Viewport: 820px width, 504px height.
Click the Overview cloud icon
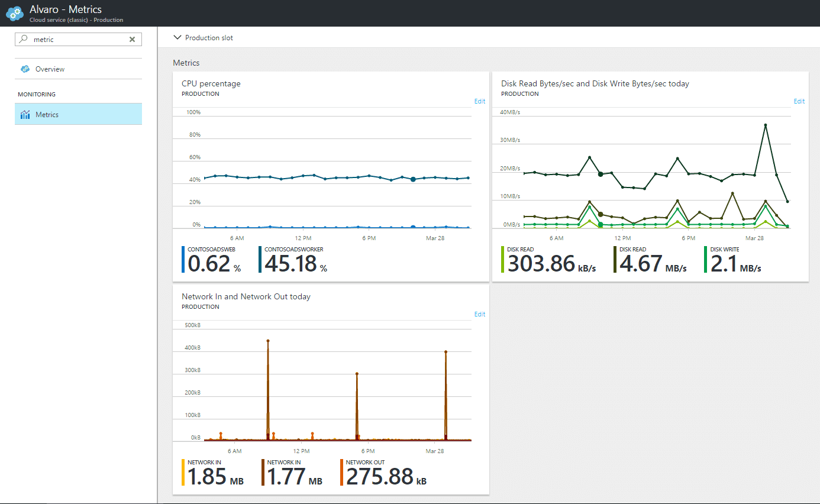[x=25, y=69]
